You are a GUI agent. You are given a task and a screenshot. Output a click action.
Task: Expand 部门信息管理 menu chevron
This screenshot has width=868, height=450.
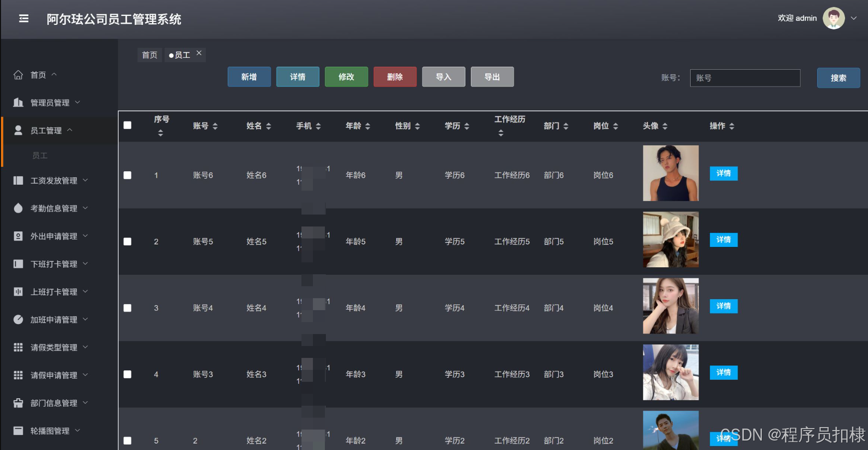pyautogui.click(x=85, y=403)
